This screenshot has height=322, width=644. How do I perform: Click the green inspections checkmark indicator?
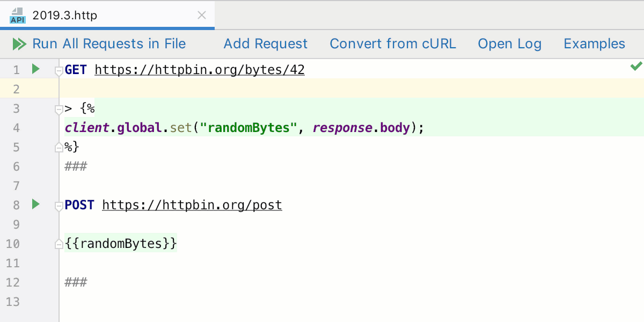pyautogui.click(x=636, y=66)
